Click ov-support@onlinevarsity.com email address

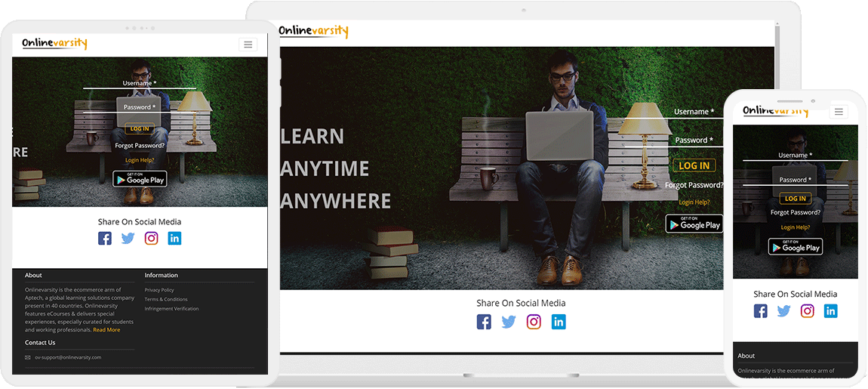tap(68, 357)
